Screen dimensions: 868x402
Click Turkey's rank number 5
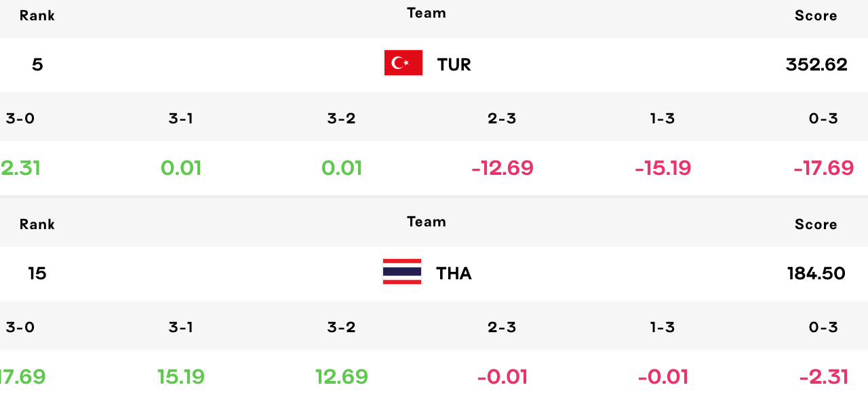pyautogui.click(x=37, y=64)
